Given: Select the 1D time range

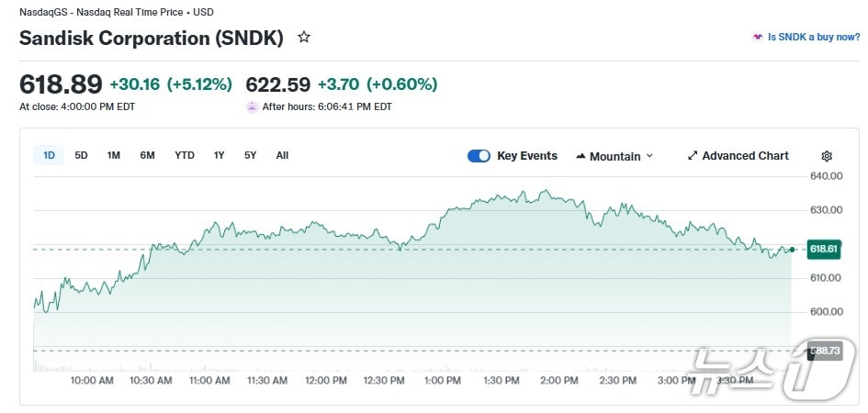Looking at the screenshot, I should [50, 155].
